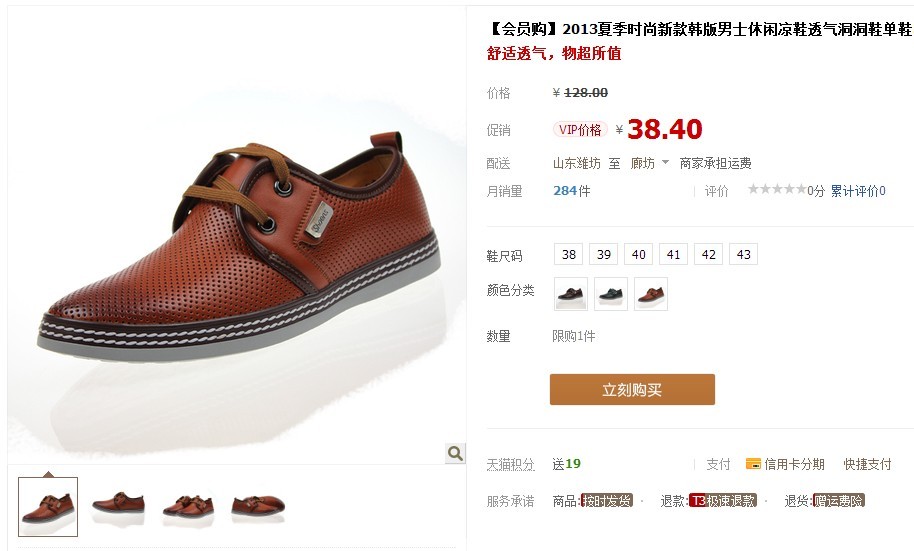The height and width of the screenshot is (551, 914).
Task: Pick the black shoe color option
Action: click(571, 294)
